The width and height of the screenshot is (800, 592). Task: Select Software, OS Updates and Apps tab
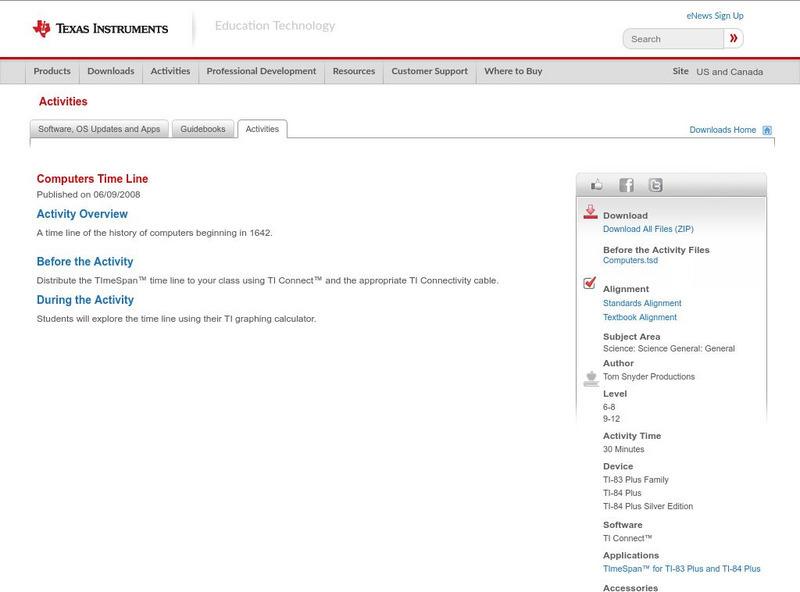tap(99, 129)
